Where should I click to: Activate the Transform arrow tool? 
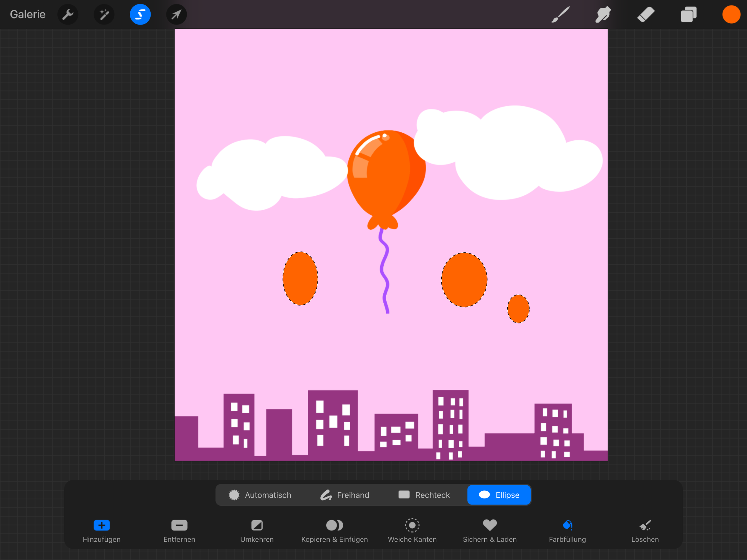click(176, 15)
